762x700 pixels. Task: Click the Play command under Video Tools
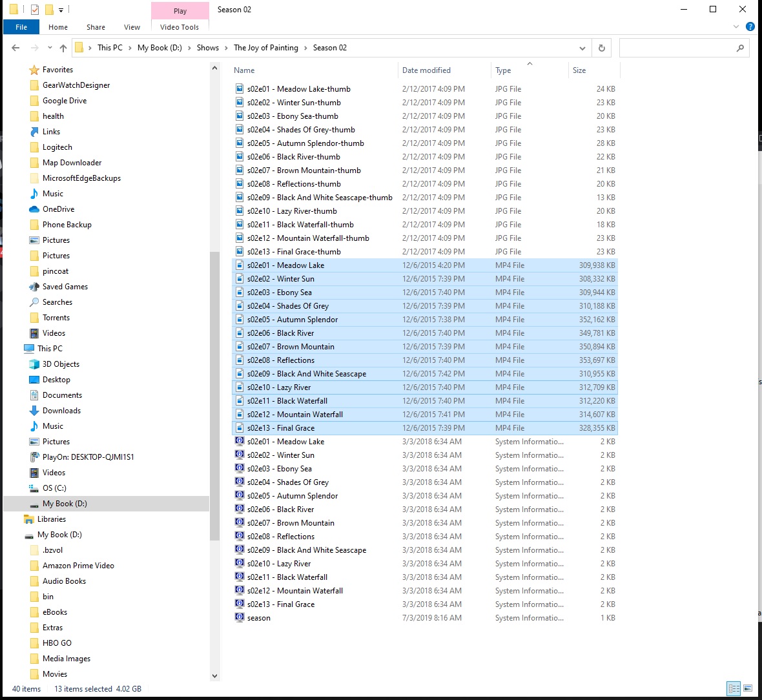[x=179, y=10]
